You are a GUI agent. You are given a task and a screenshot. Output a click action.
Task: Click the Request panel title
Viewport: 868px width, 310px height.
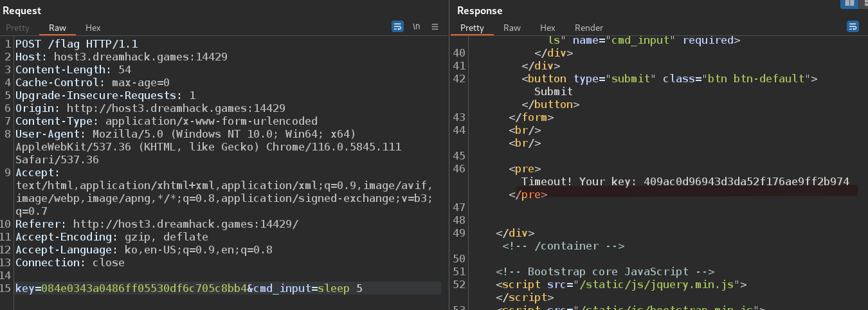[x=22, y=10]
